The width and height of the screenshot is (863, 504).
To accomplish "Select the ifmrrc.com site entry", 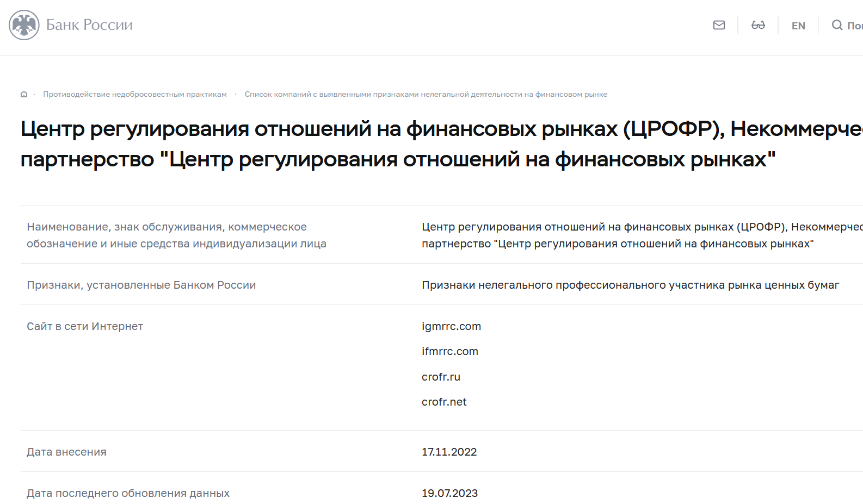I will click(x=450, y=351).
